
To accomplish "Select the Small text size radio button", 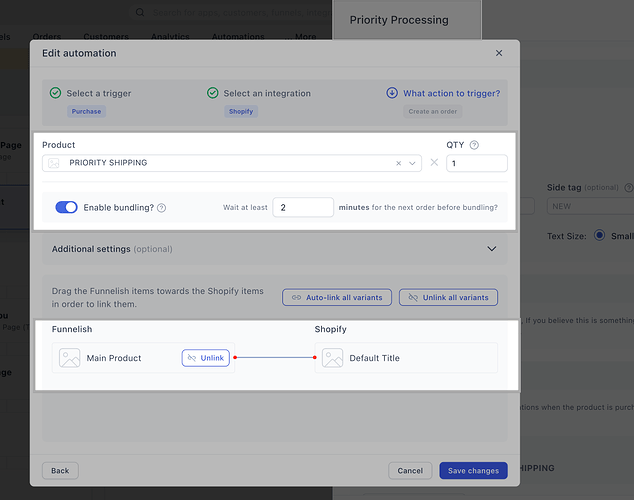I will click(599, 235).
